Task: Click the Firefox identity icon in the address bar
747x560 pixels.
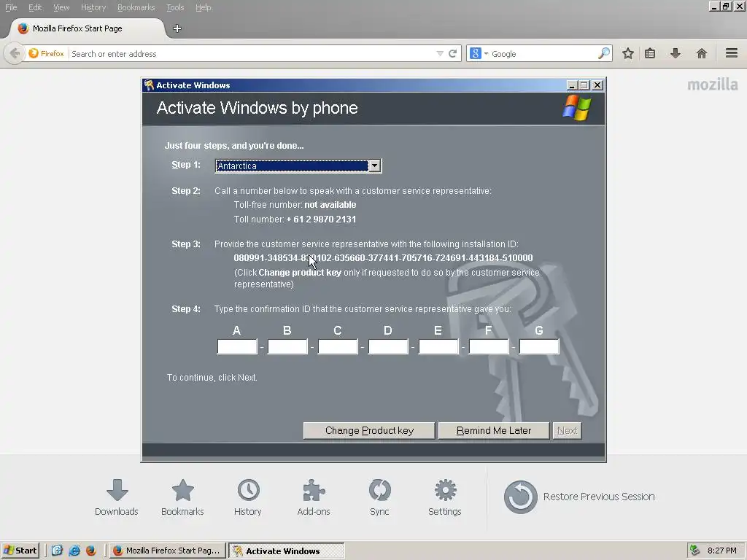Action: pyautogui.click(x=46, y=53)
